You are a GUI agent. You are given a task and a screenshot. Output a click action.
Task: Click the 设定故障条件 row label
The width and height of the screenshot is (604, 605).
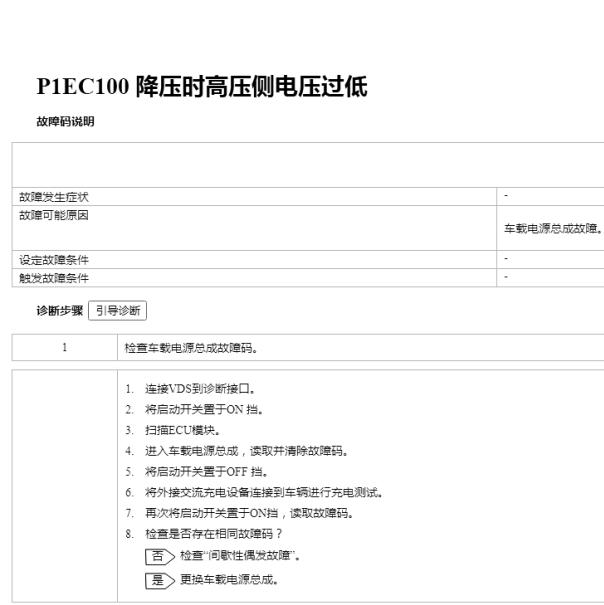[x=54, y=260]
